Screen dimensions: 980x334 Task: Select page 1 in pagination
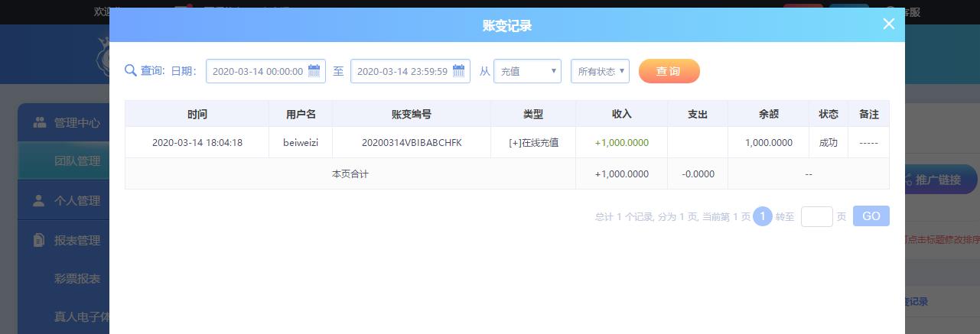pos(762,217)
